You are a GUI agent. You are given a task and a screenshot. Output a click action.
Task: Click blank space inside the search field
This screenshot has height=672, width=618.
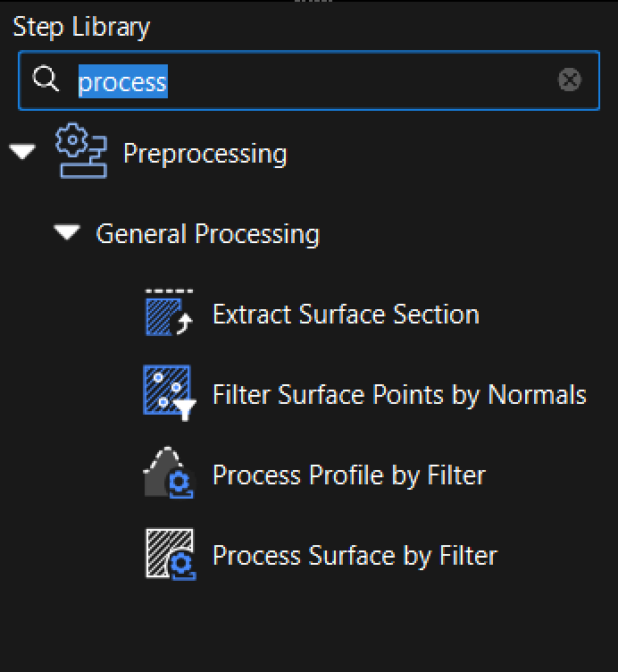pos(357,81)
